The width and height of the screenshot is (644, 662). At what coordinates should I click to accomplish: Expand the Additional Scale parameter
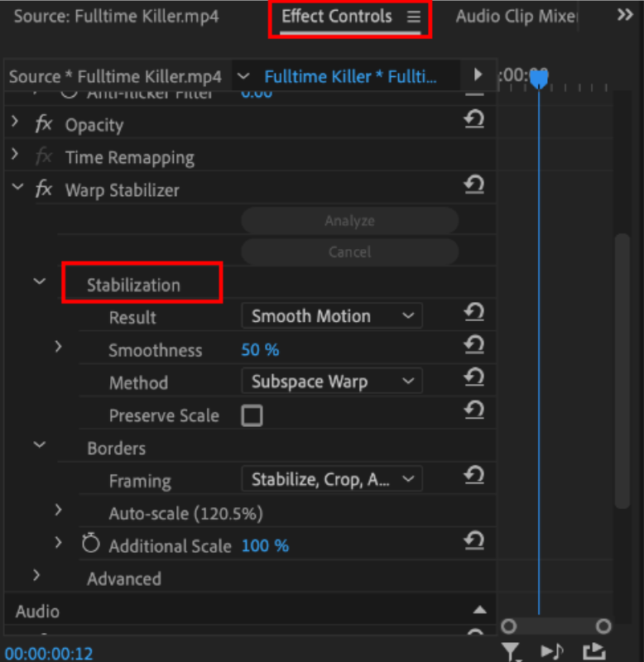pyautogui.click(x=58, y=543)
